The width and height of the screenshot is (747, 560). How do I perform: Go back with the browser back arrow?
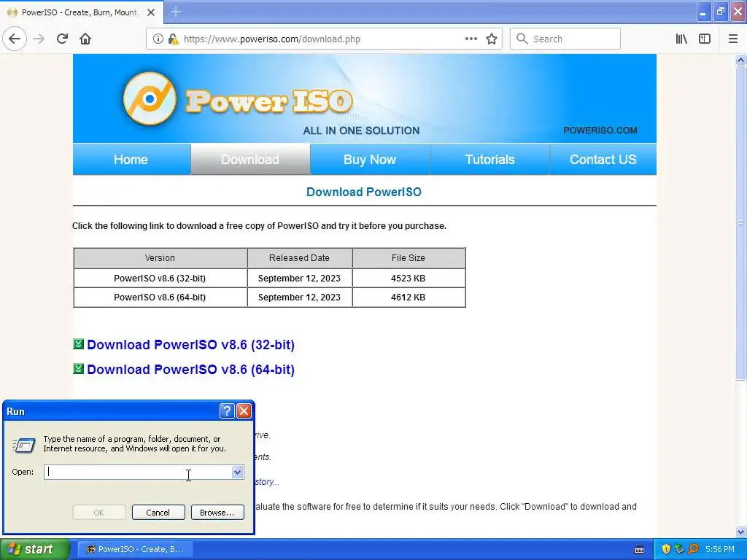pyautogui.click(x=15, y=39)
